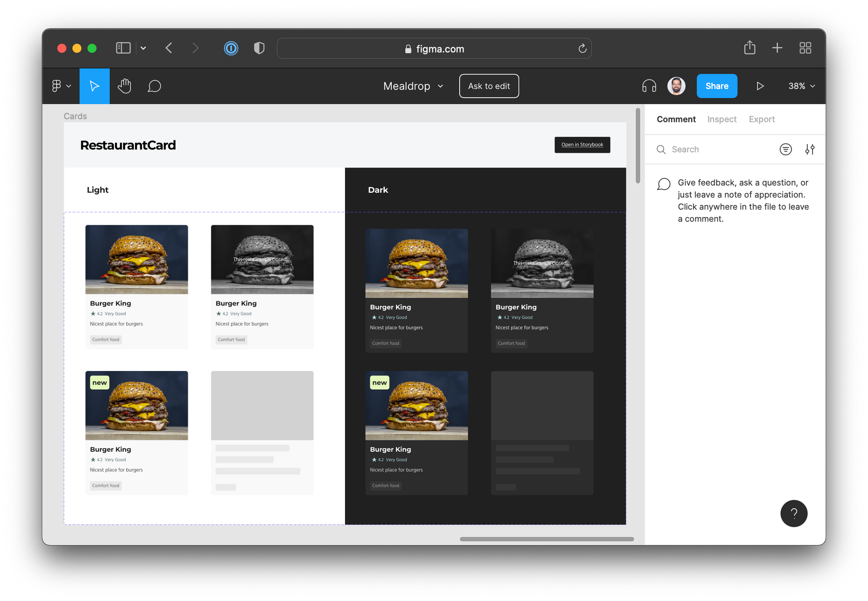
Task: Start audio conversation with headphones icon
Action: [x=649, y=86]
